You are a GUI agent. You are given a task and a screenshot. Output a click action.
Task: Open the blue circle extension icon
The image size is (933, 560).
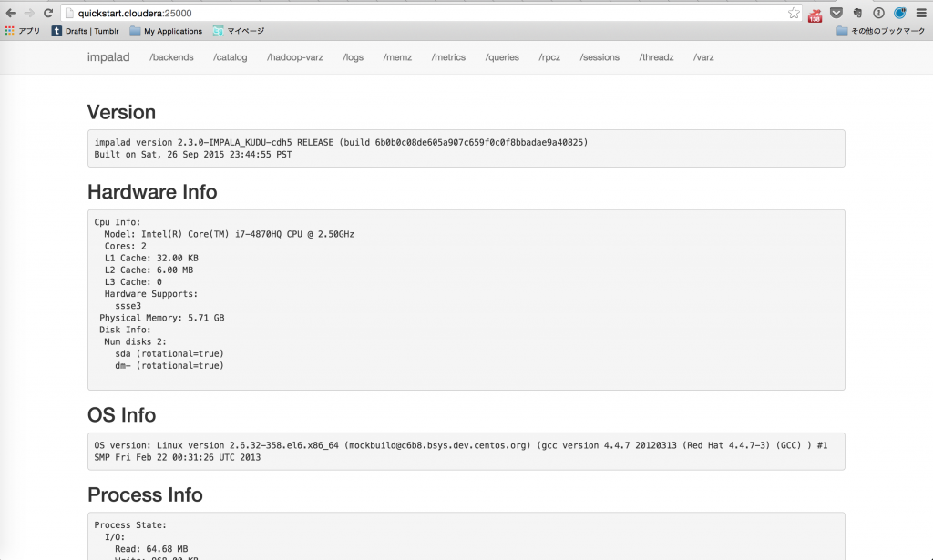tap(899, 13)
